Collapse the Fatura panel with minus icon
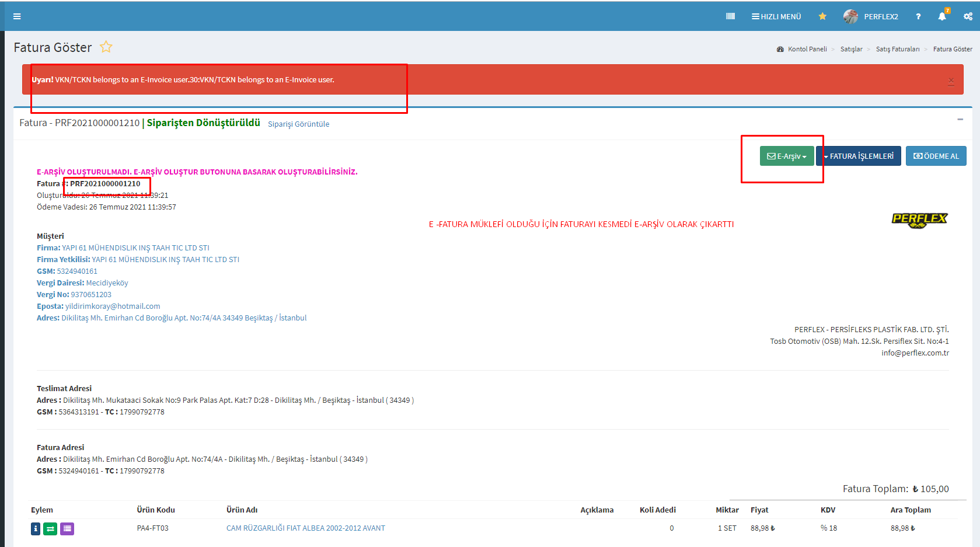Screen dimensions: 980x547 [x=960, y=120]
